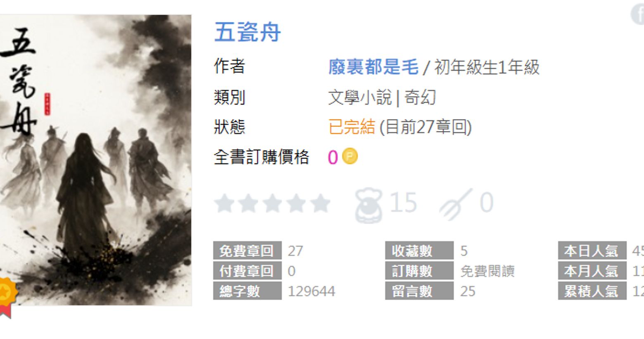Click the third rating star
Image resolution: width=644 pixels, height=339 pixels.
(272, 203)
